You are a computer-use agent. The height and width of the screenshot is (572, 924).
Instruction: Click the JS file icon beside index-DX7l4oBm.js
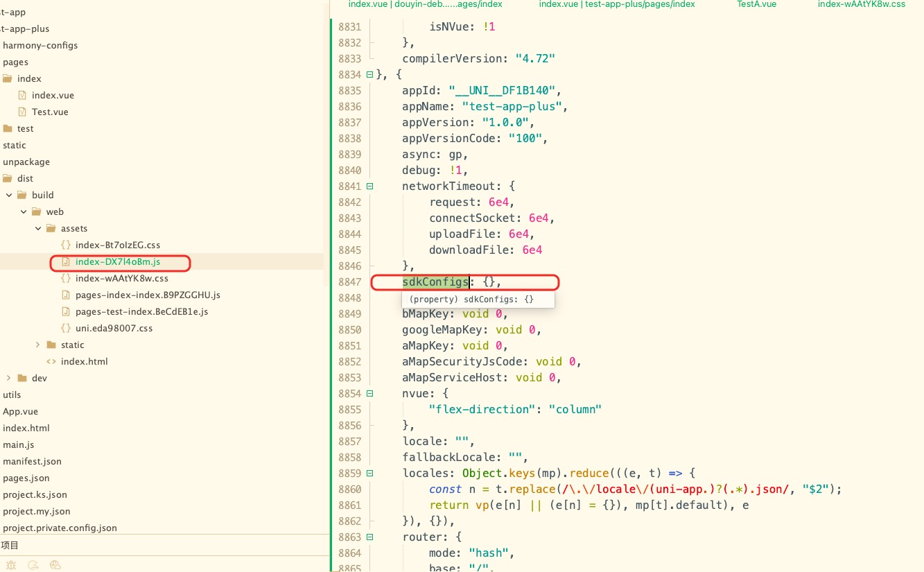click(x=66, y=262)
